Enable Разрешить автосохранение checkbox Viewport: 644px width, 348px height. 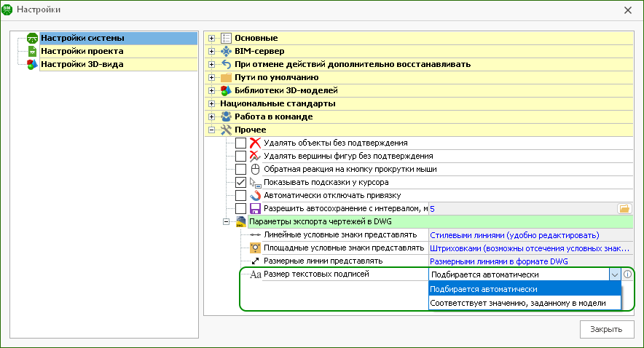240,209
